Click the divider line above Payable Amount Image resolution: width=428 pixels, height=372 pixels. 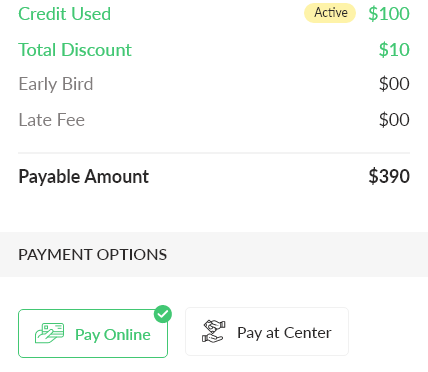tap(214, 153)
